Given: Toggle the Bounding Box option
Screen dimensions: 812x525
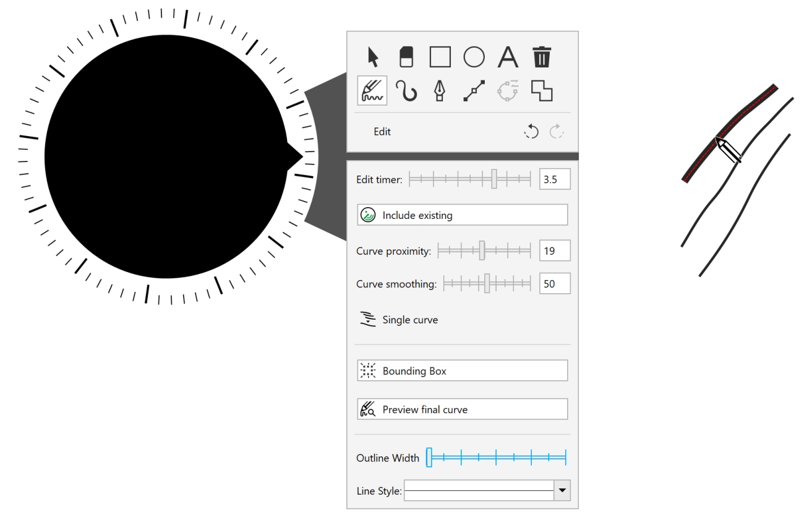Looking at the screenshot, I should click(462, 371).
